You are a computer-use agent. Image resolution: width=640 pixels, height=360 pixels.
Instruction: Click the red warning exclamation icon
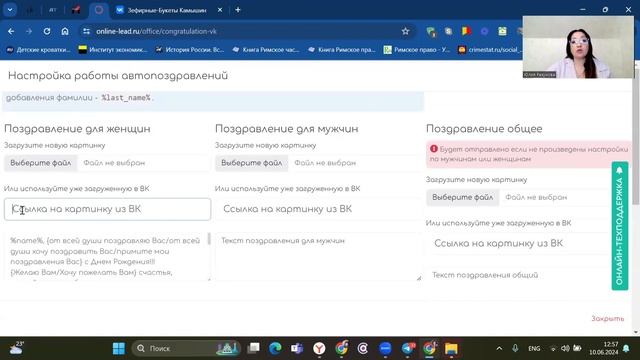coord(433,149)
